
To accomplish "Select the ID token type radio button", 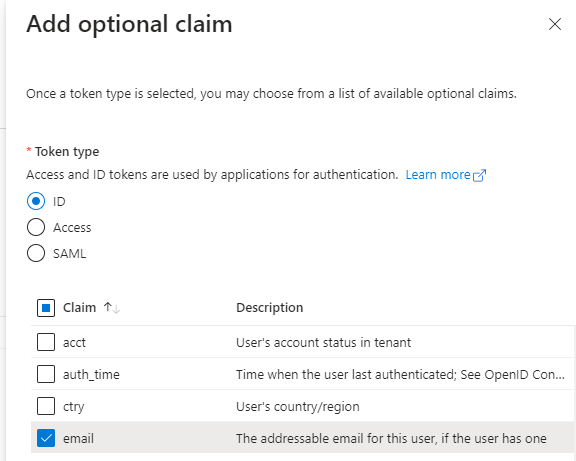I will 36,201.
